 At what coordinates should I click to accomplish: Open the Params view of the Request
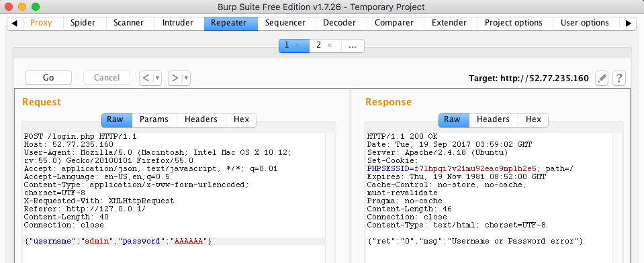154,119
